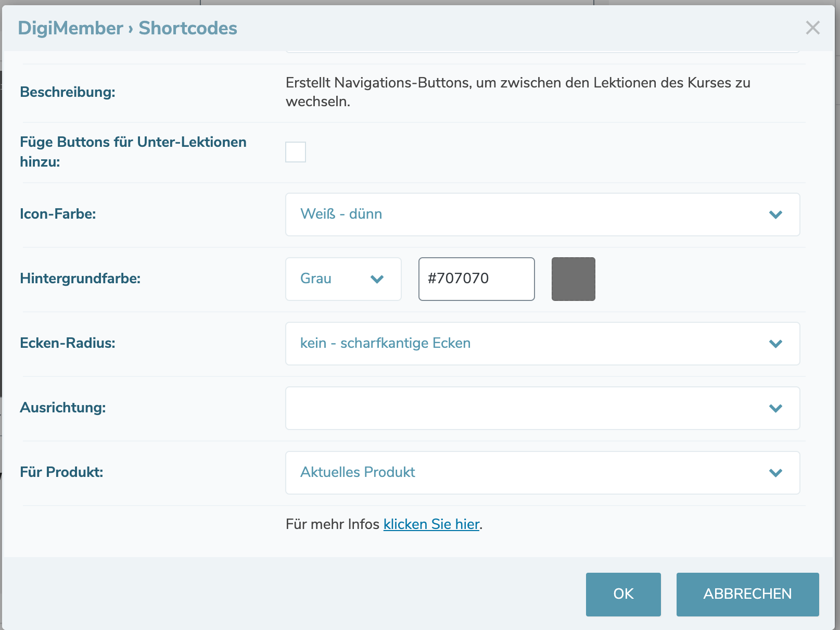The image size is (840, 630).
Task: Confirm the settings with OK
Action: click(x=623, y=594)
